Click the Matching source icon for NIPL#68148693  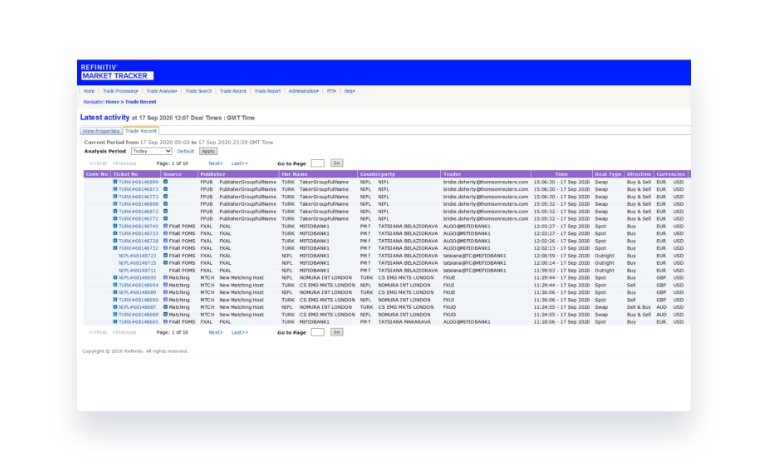[x=166, y=277]
